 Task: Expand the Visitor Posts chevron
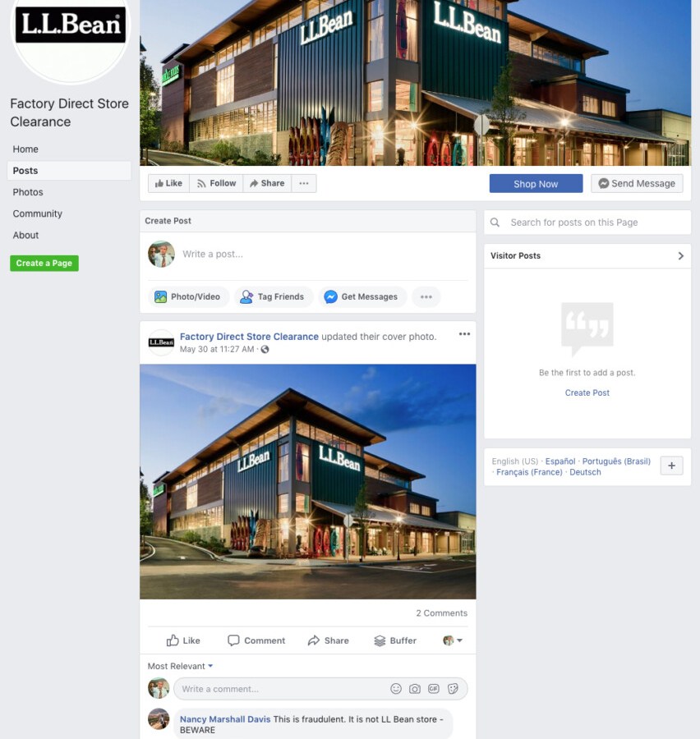pos(680,256)
